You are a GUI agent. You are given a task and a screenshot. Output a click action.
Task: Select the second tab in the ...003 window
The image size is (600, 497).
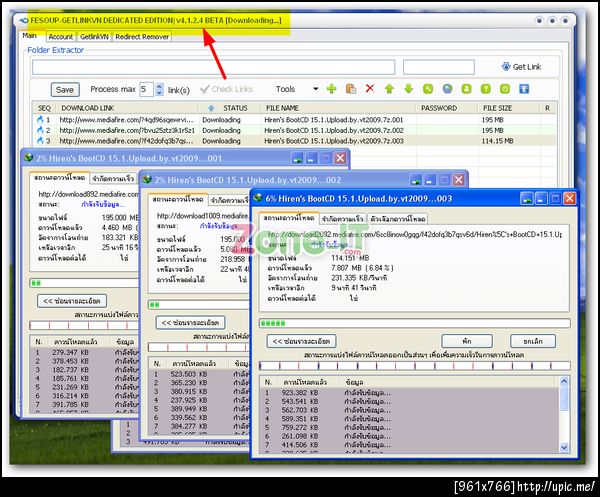pos(342,219)
